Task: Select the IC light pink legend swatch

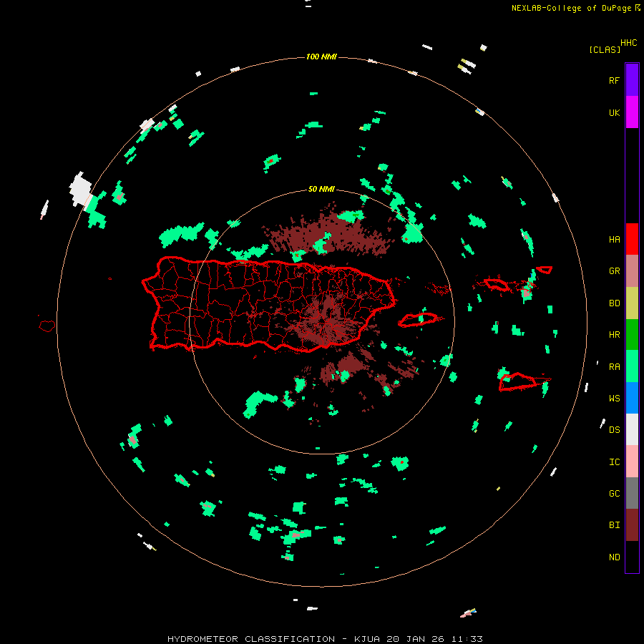Action: 632,462
